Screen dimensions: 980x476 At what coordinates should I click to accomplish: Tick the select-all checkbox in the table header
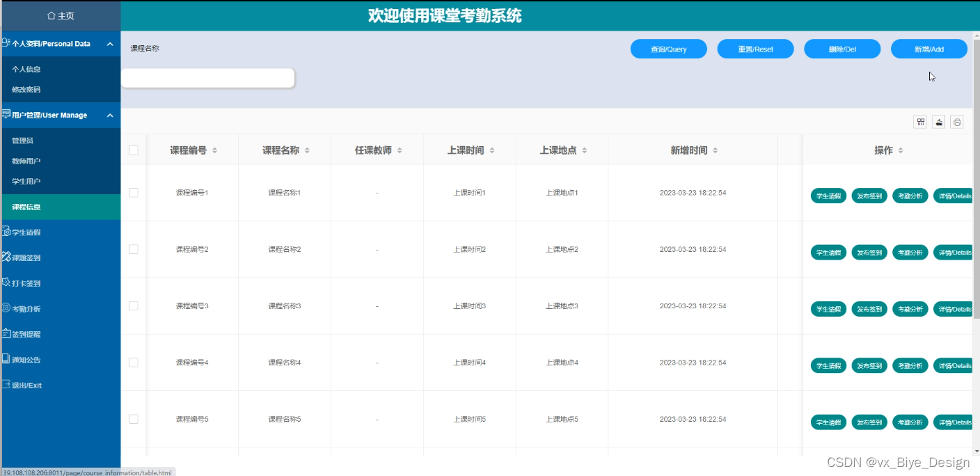click(x=134, y=150)
